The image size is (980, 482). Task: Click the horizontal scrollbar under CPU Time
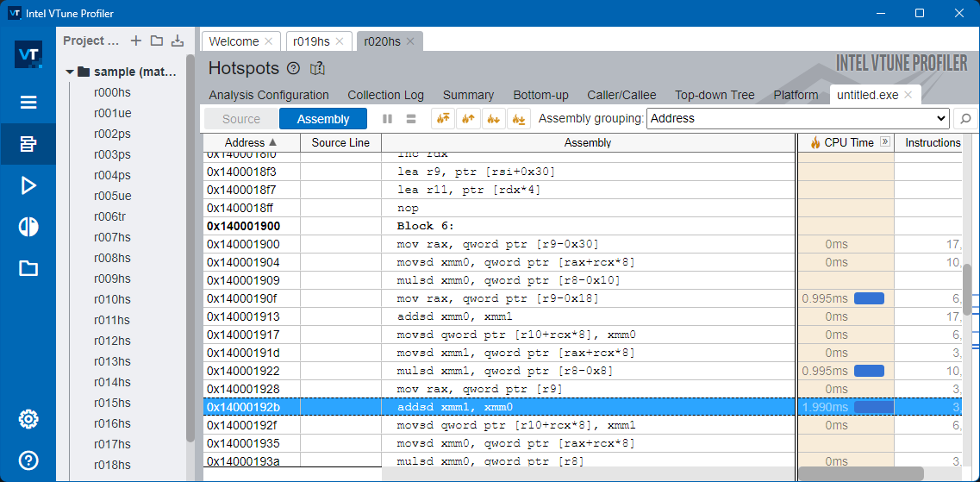pos(860,473)
